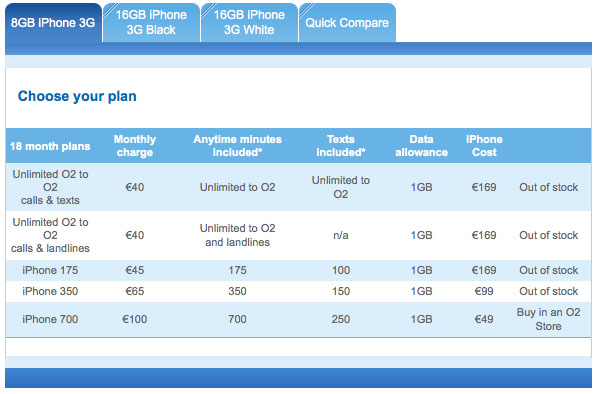Viewport: 596px width, 394px height.
Task: Click the Buy in an O2 Store link
Action: point(548,319)
